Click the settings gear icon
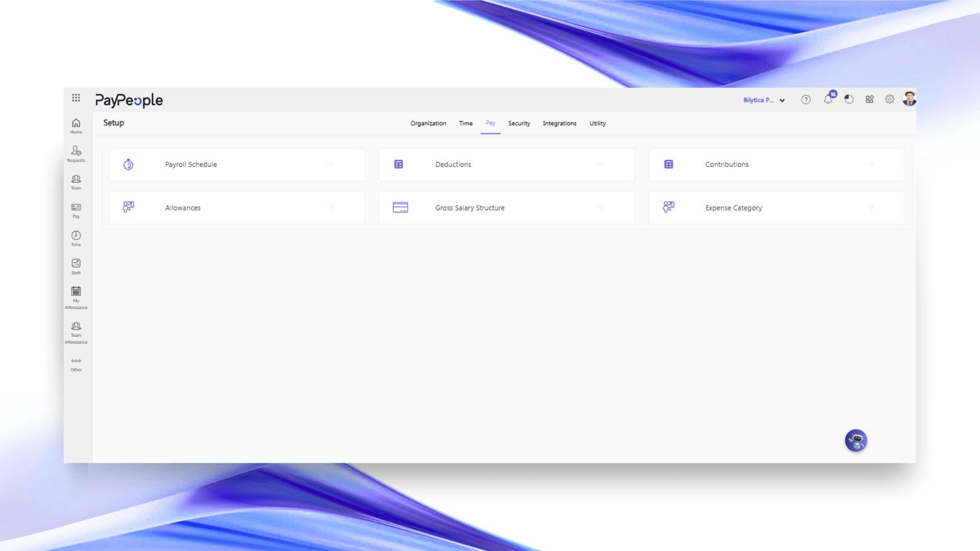 point(890,99)
